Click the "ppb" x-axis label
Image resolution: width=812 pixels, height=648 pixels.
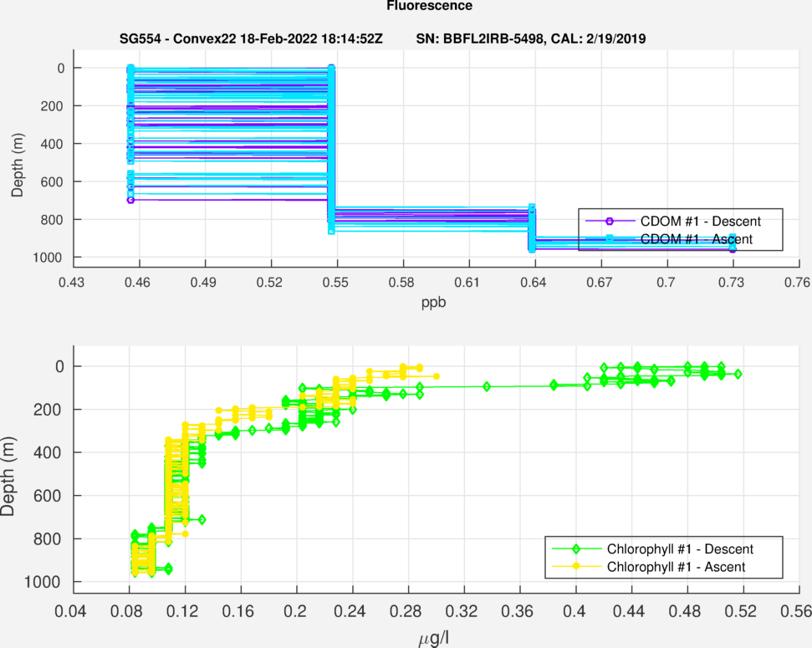433,303
